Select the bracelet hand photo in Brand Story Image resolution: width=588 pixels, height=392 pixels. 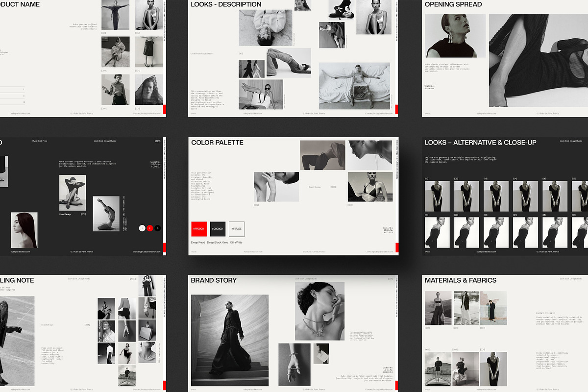point(294,364)
